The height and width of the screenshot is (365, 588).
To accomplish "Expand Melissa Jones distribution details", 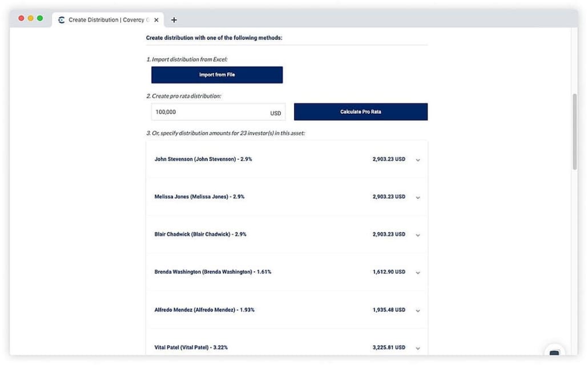I will tap(418, 198).
